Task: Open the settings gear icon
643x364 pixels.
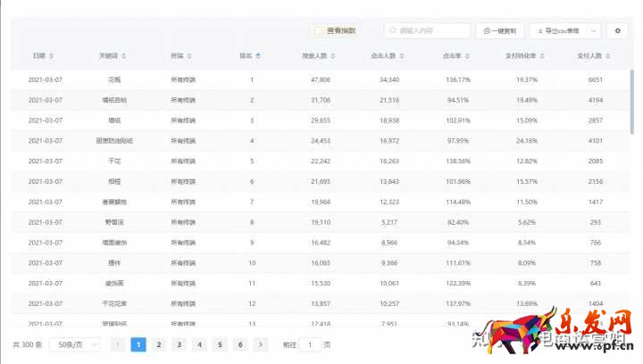Action: pyautogui.click(x=617, y=30)
